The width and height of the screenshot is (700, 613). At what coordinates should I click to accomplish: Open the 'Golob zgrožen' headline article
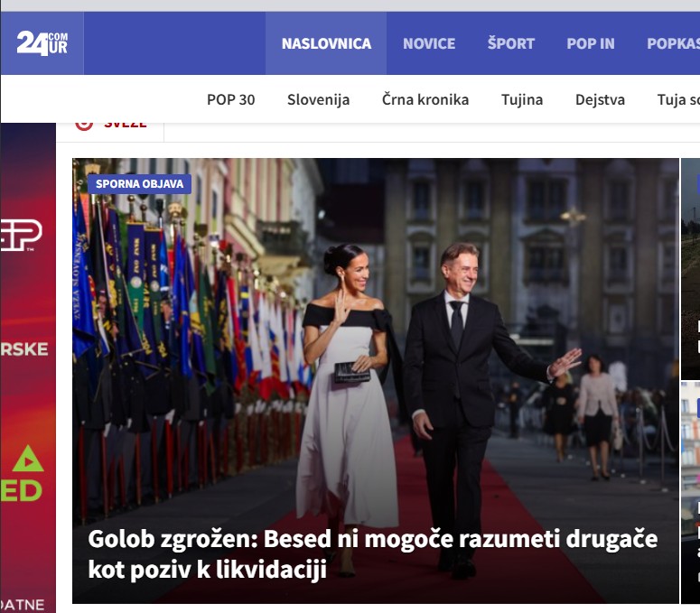(x=372, y=554)
